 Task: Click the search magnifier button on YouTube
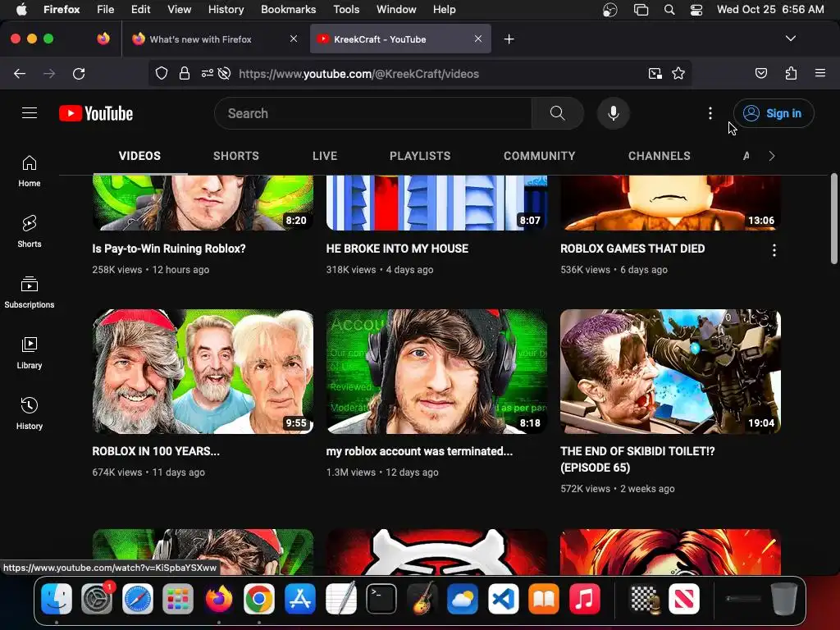click(x=557, y=113)
